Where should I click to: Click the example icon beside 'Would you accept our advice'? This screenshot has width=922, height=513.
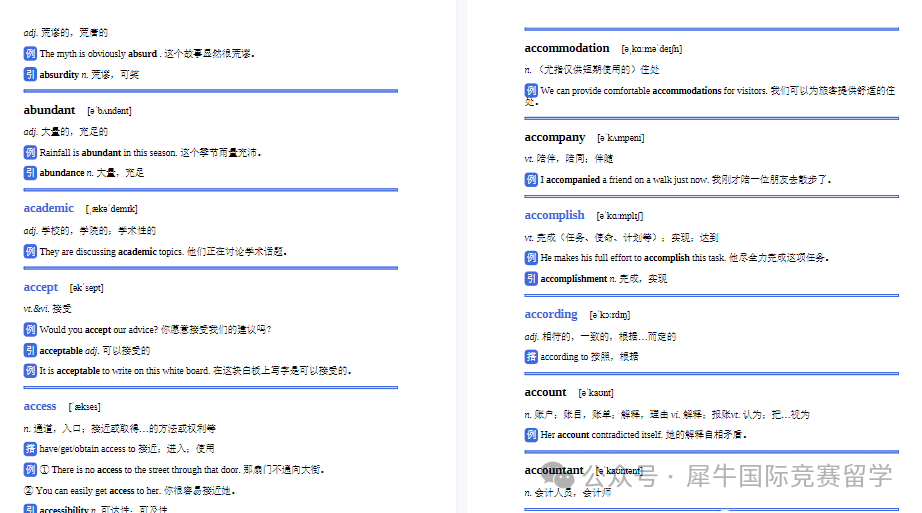click(x=30, y=329)
